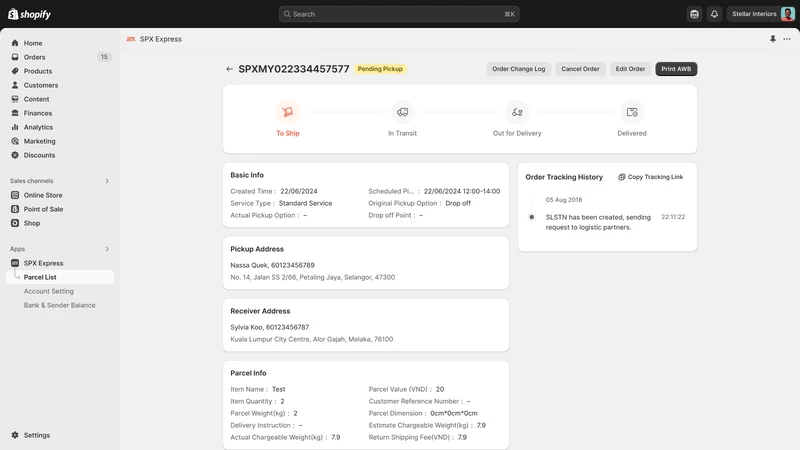Viewport: 800px width, 450px height.
Task: Click the SPX Express title in app header
Action: (x=161, y=39)
